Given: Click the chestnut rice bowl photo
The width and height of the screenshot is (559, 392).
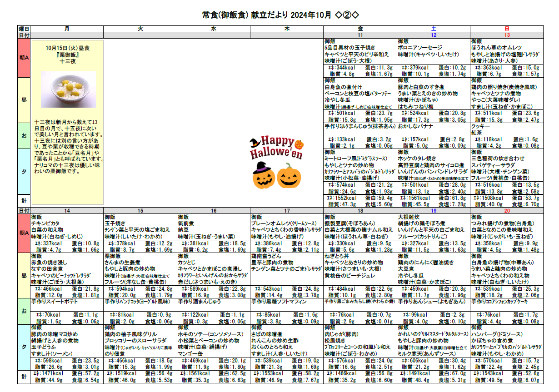Looking at the screenshot, I should 68,89.
